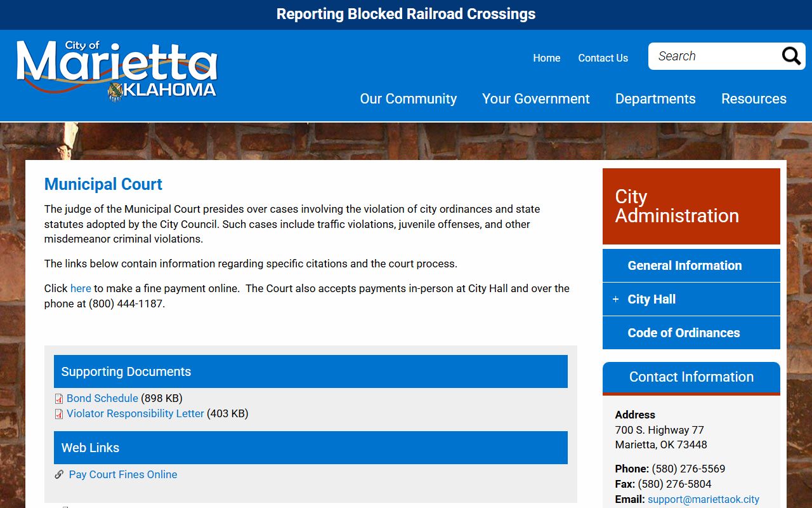This screenshot has width=812, height=508.
Task: Click PDF icon beside Bond Schedule
Action: point(59,399)
